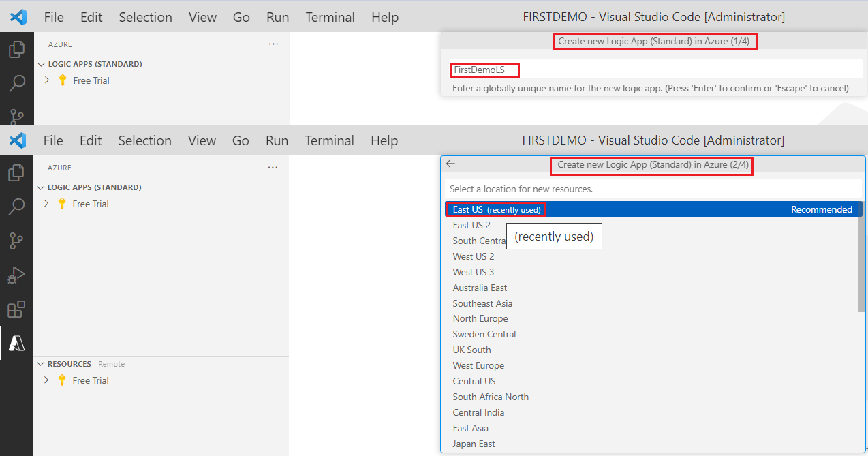The width and height of the screenshot is (868, 456).
Task: Open AZURE panel more actions in the upper window
Action: [273, 44]
